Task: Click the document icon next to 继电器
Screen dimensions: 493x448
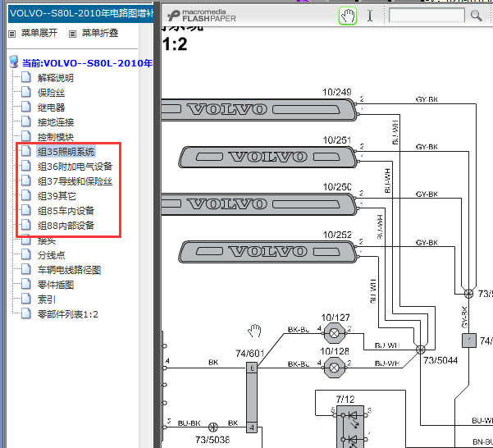Action: [26, 107]
